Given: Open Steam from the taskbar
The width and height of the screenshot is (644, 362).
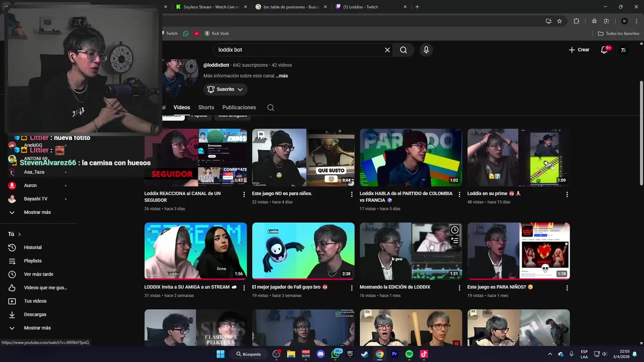Looking at the screenshot, I should click(365, 354).
